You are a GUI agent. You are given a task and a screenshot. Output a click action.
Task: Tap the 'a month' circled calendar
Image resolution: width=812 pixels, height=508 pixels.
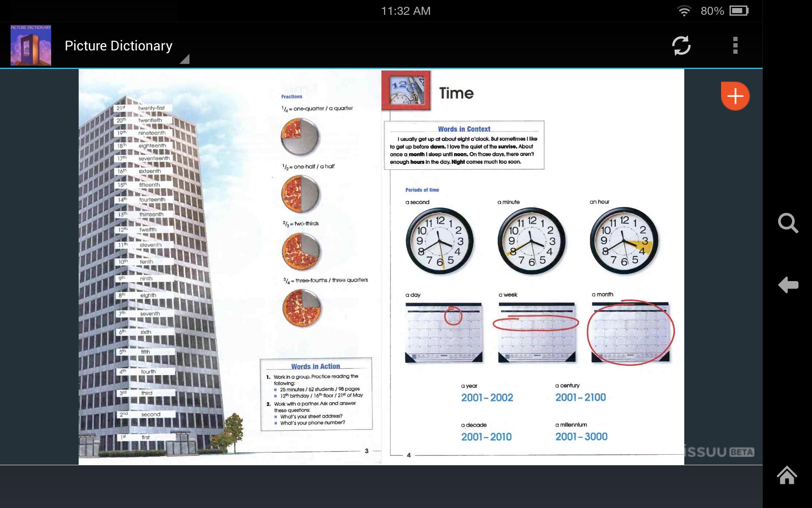(x=630, y=333)
